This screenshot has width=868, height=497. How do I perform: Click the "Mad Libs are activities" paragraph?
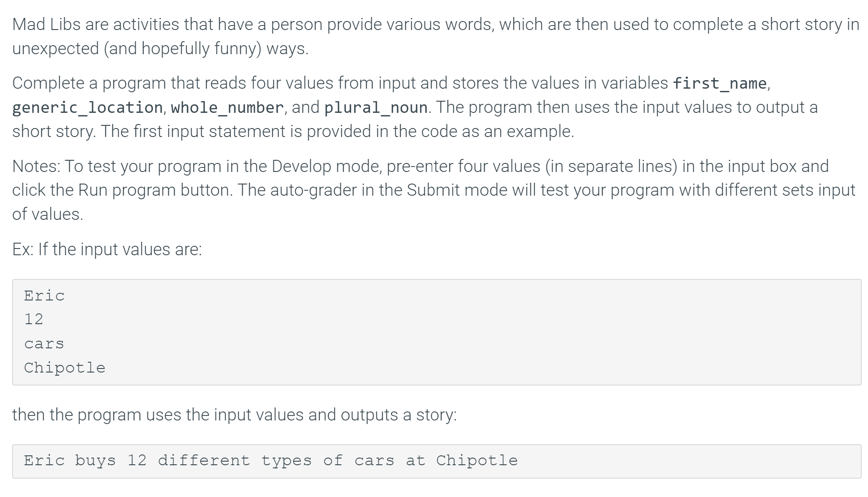[436, 36]
